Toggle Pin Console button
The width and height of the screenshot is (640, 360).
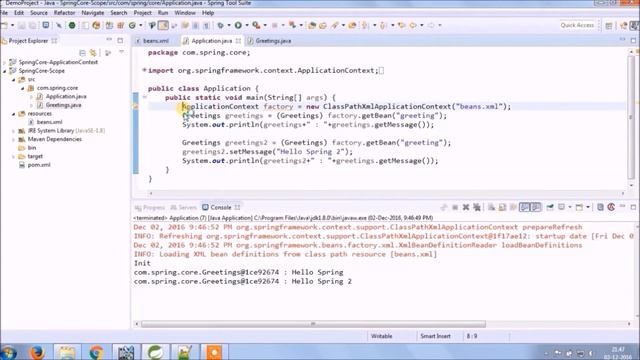pyautogui.click(x=550, y=207)
